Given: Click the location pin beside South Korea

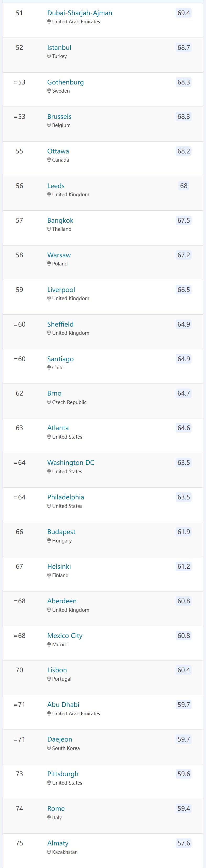Looking at the screenshot, I should [x=49, y=748].
